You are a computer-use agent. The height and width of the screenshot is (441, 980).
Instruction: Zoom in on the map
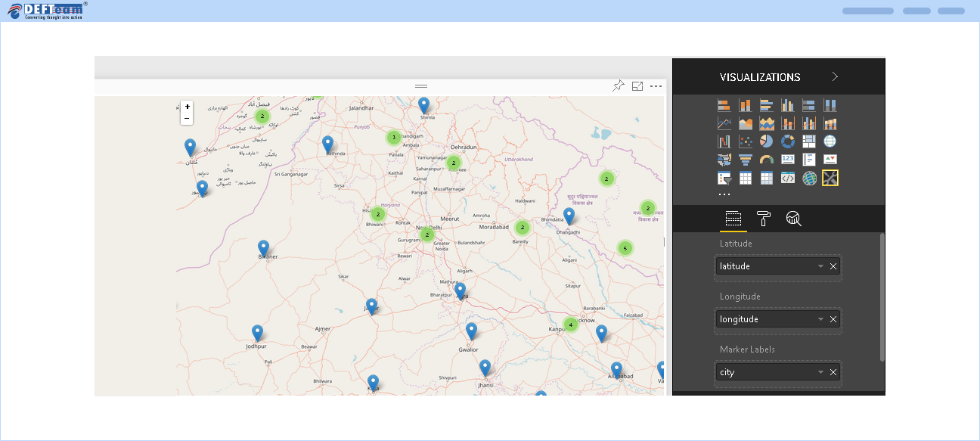pyautogui.click(x=187, y=107)
